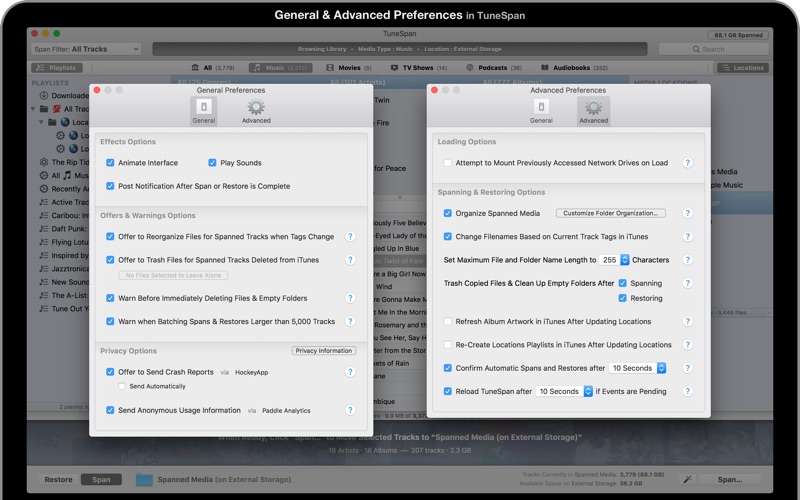Viewport: 800px width, 500px height.
Task: Click the Privacy Information button
Action: [323, 351]
